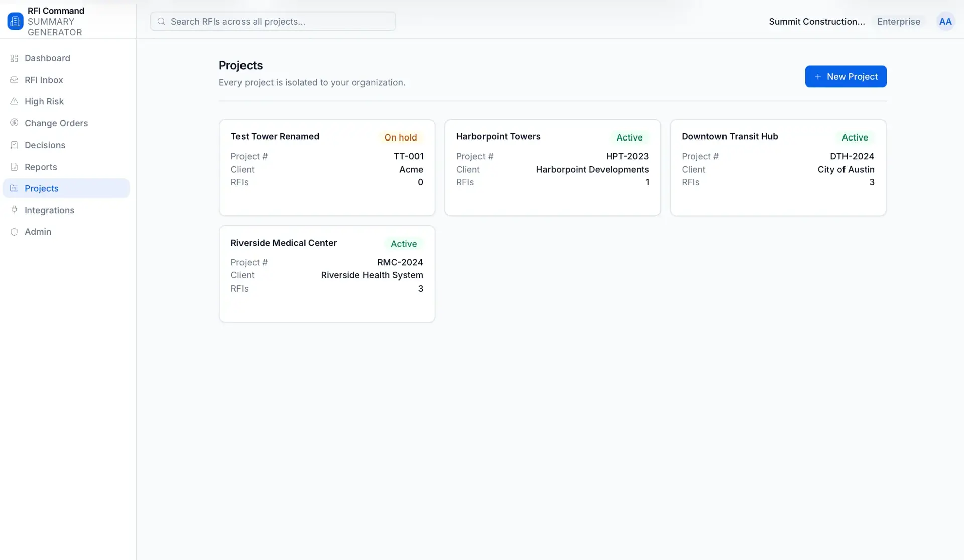Viewport: 964px width, 560px height.
Task: Open the Summit Construction organization switcher
Action: 816,21
